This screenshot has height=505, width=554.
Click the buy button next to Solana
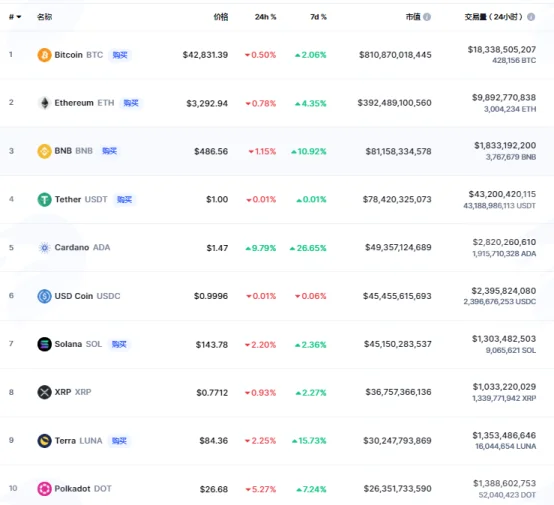(x=119, y=344)
